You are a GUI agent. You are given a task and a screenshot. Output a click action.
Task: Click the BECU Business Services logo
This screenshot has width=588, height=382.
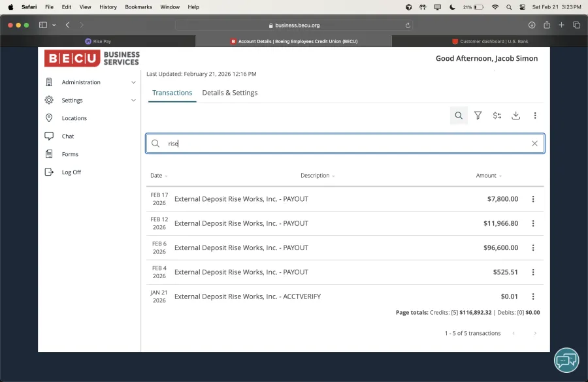92,58
